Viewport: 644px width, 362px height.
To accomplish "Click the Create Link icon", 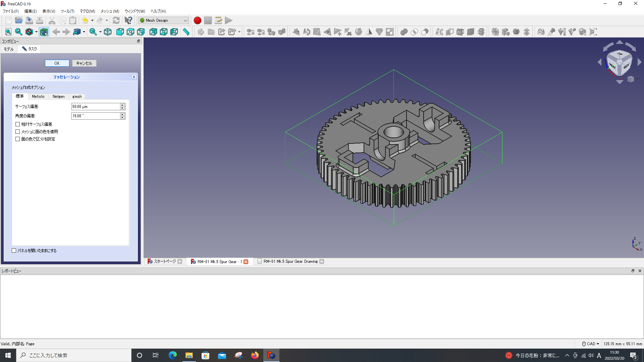I will [222, 32].
